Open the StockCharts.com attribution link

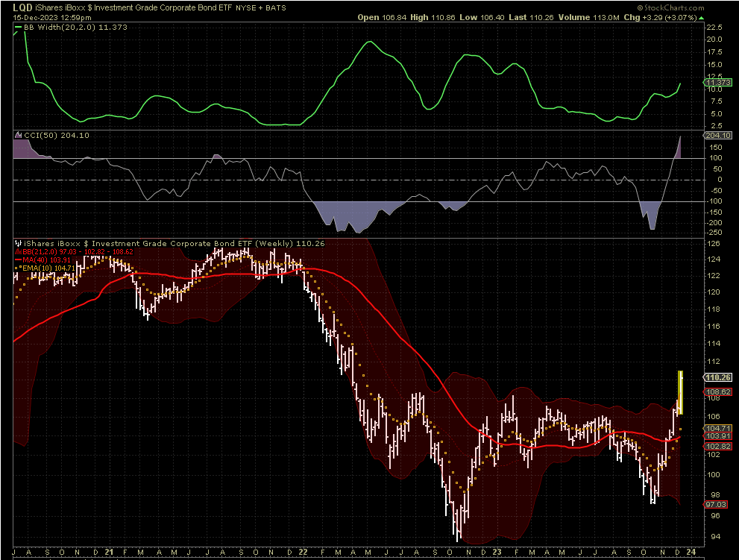tap(670, 7)
